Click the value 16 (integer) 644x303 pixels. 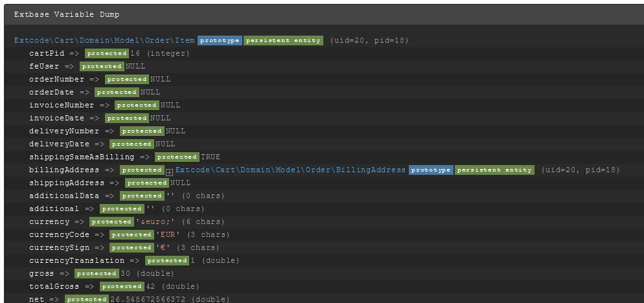(160, 53)
